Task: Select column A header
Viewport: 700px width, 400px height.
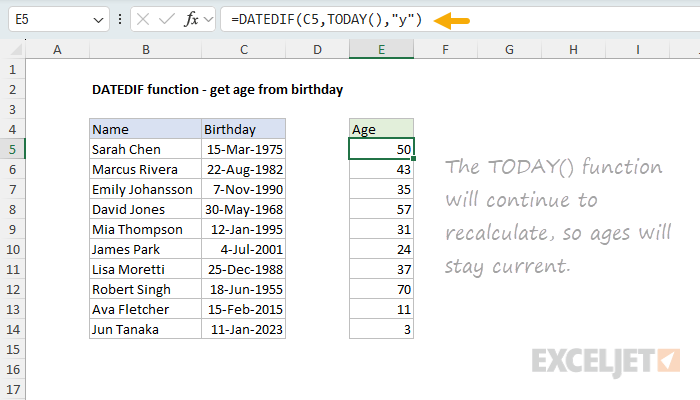Action: 57,50
